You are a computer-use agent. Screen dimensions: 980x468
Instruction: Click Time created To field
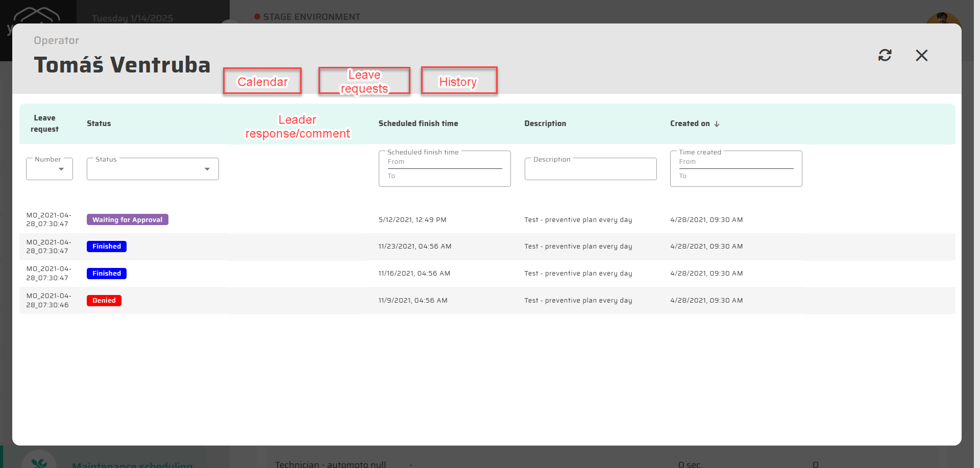click(x=736, y=176)
